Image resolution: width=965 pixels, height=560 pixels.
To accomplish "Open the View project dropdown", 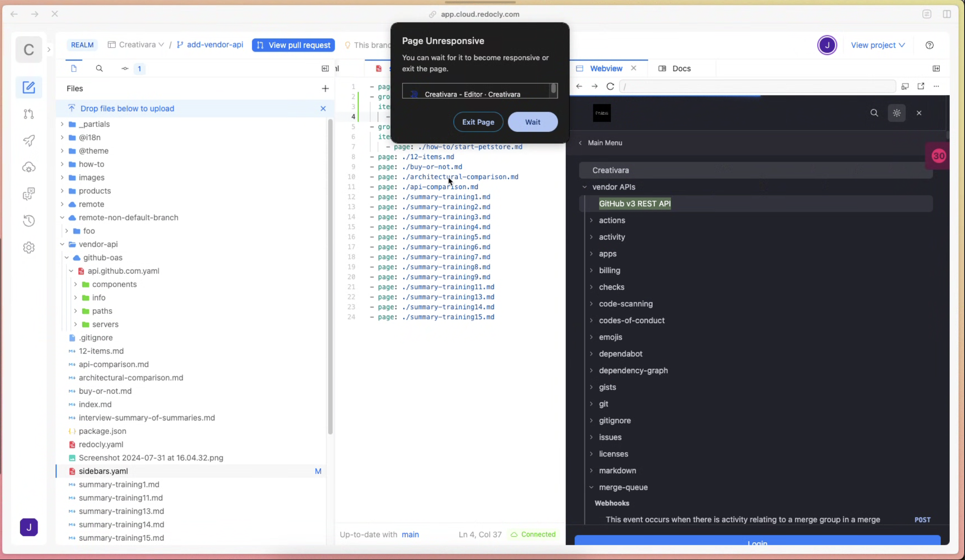I will (878, 45).
